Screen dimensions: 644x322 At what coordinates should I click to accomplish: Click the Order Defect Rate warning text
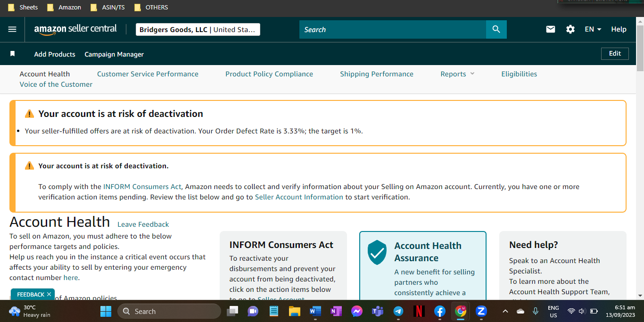[194, 131]
